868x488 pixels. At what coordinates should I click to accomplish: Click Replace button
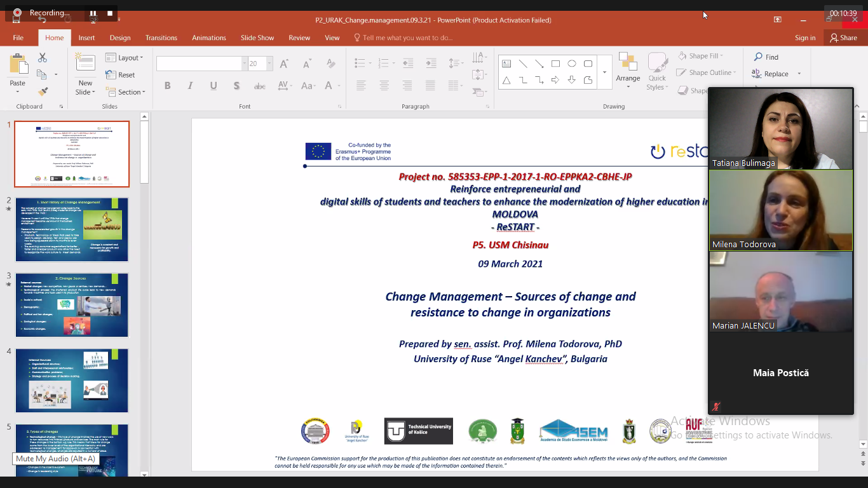(x=771, y=74)
